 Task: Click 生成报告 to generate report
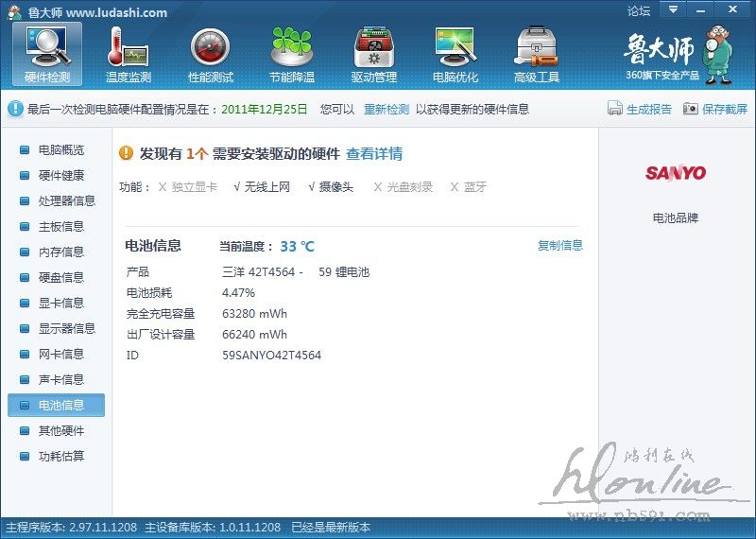point(649,109)
